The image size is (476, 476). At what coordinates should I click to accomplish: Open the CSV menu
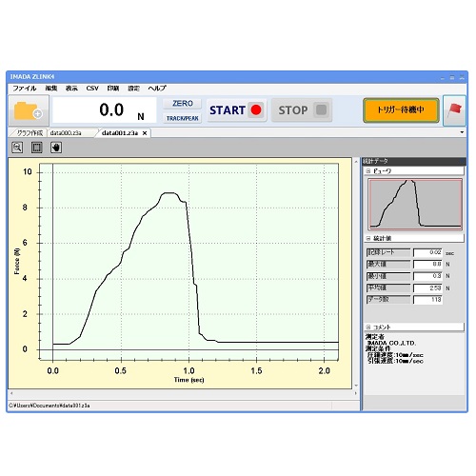pyautogui.click(x=92, y=89)
